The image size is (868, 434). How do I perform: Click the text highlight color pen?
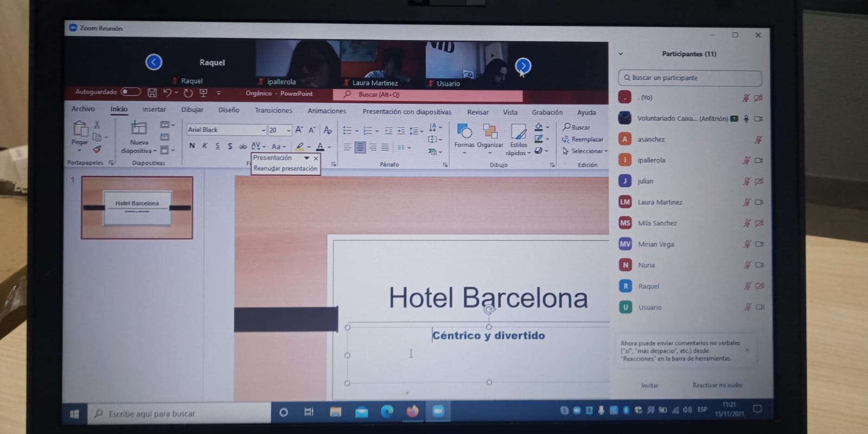point(300,146)
